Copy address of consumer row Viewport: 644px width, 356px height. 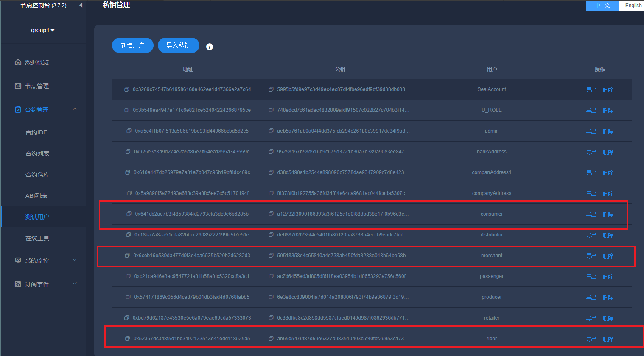[x=129, y=214]
